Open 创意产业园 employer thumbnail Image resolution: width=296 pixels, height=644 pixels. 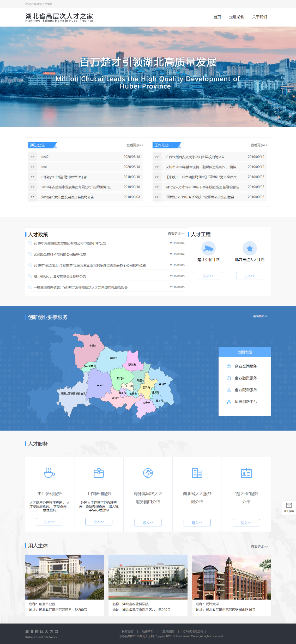[x=64, y=577]
